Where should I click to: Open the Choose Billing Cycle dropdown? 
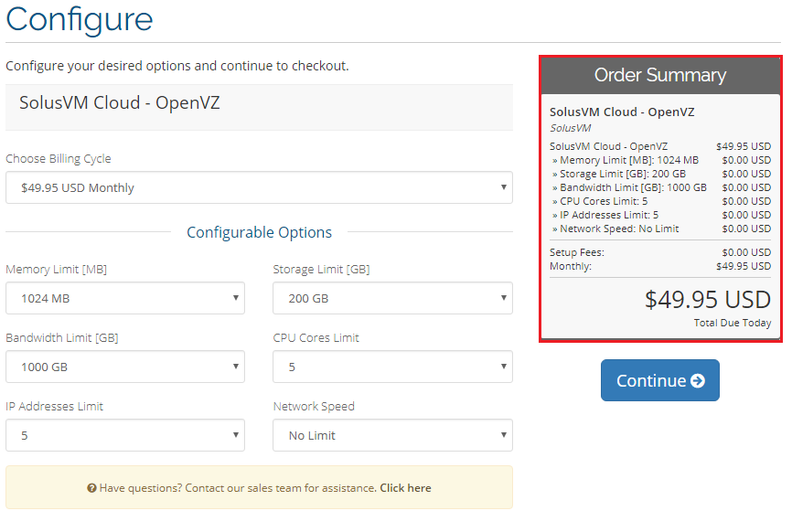click(x=259, y=187)
